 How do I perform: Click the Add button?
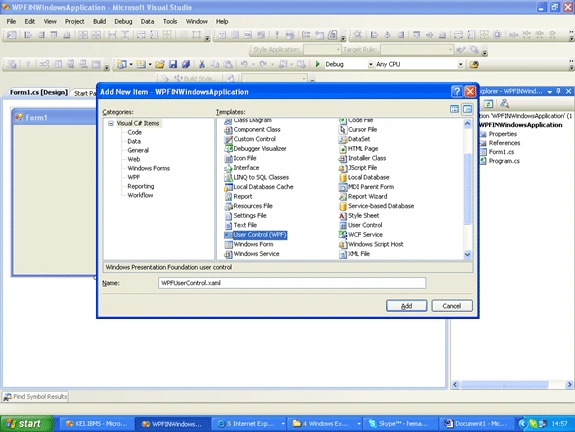coord(406,306)
